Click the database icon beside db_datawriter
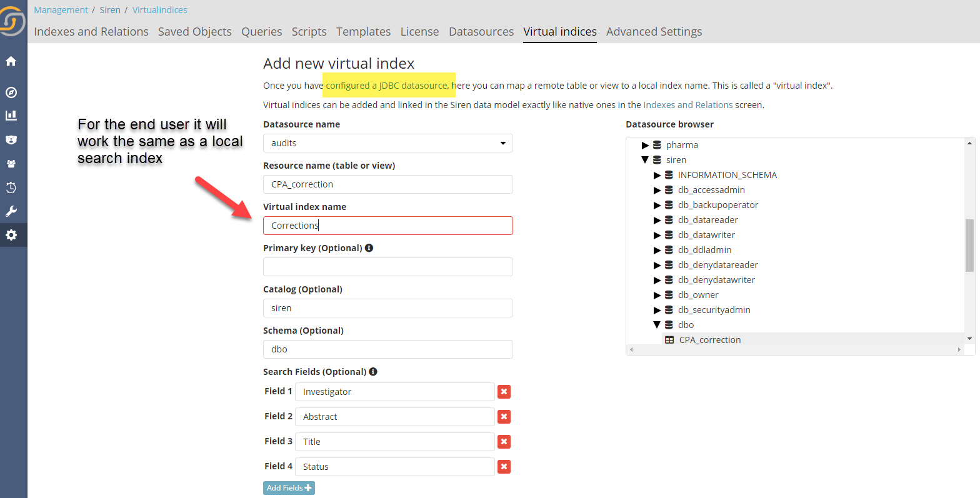 coord(669,235)
